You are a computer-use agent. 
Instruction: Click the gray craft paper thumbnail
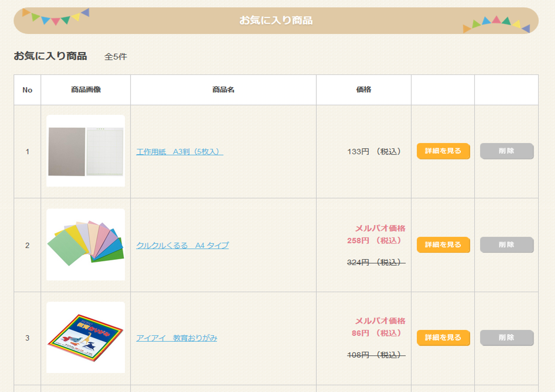(x=86, y=151)
